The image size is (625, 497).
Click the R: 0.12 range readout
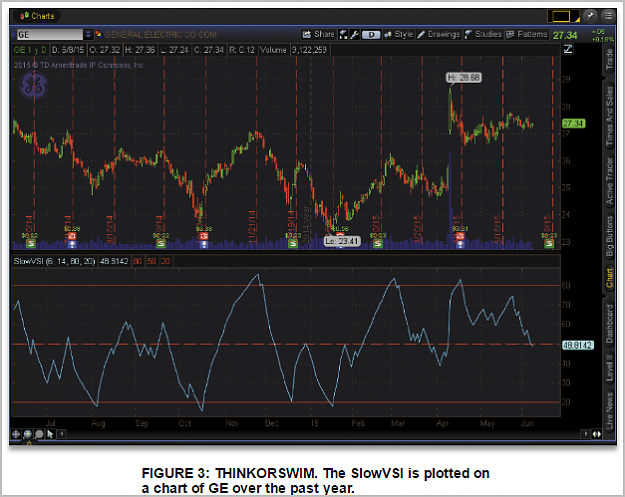tap(242, 50)
